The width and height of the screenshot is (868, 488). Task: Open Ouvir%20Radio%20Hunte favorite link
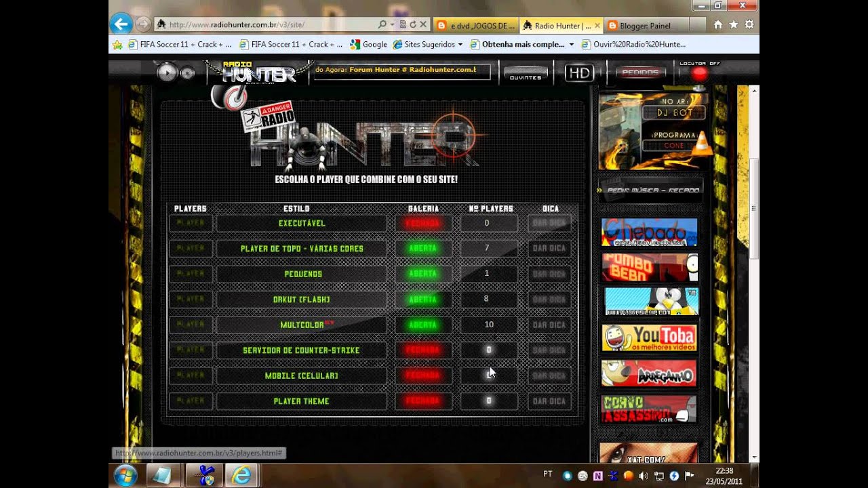633,44
